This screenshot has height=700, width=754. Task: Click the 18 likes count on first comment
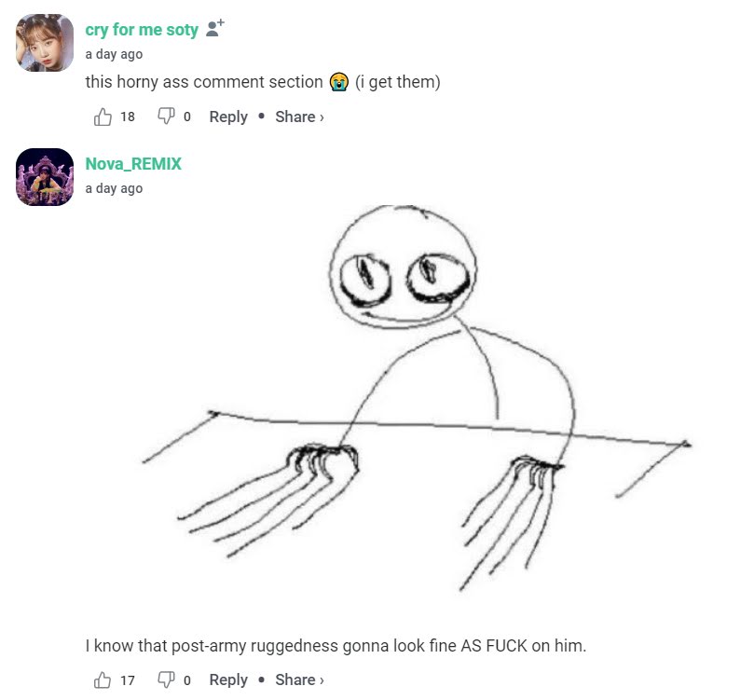[128, 117]
